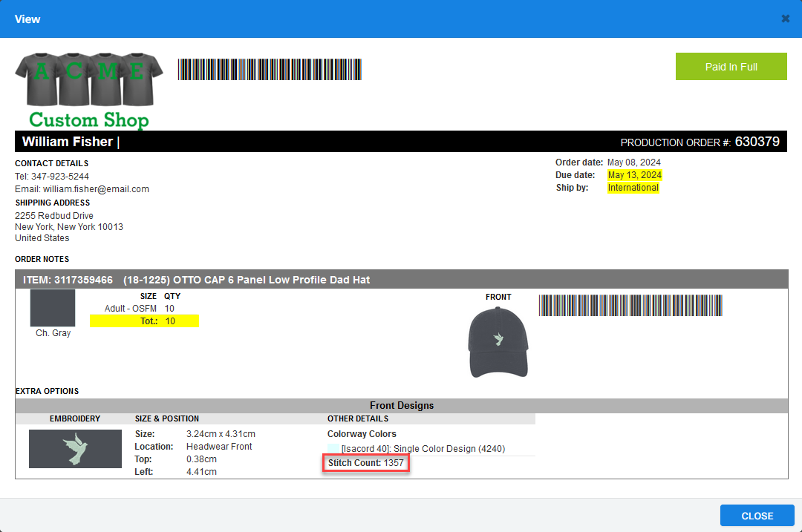Click the item barcode next to hat
Screen dimensions: 802x532
(630, 306)
